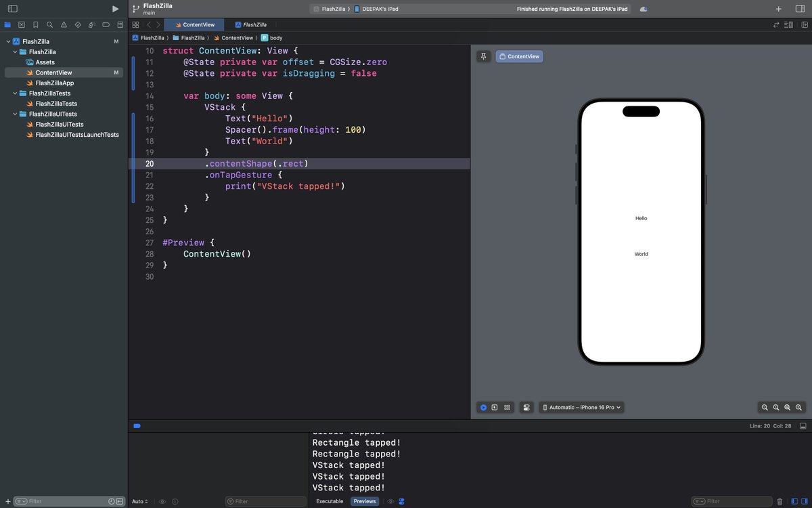Open the Breakpoint navigator
812x508 pixels.
coord(106,24)
